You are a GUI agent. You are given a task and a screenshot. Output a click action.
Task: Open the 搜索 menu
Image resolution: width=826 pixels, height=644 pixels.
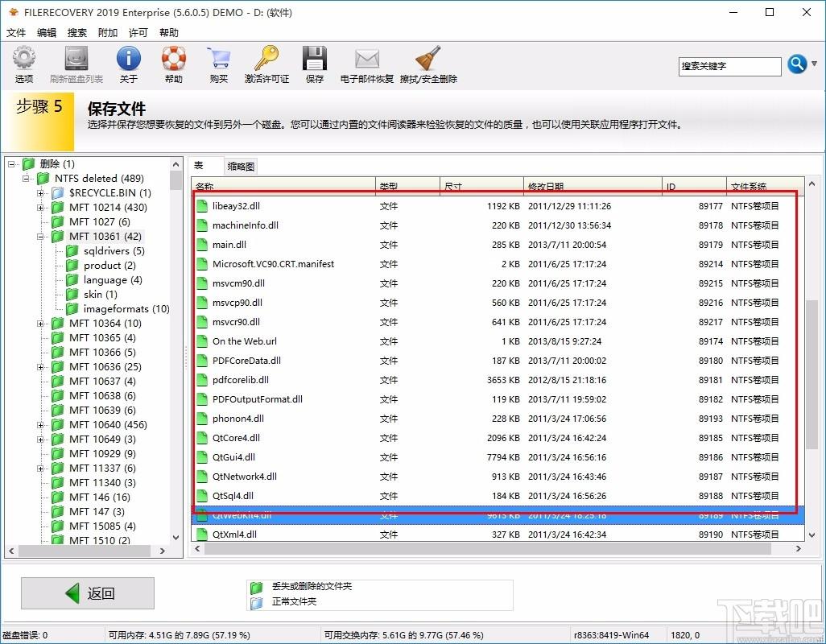pos(77,33)
